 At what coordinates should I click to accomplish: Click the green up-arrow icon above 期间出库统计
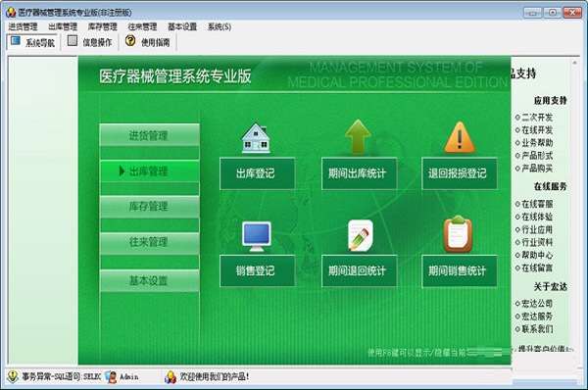pos(358,136)
